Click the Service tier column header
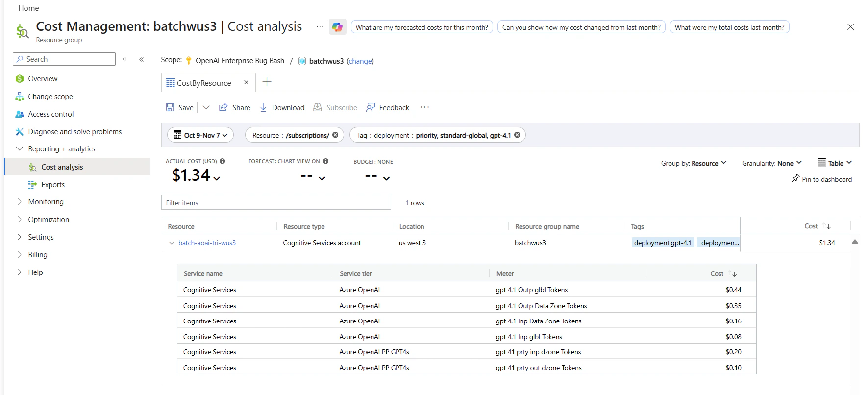The image size is (868, 395). pyautogui.click(x=356, y=274)
